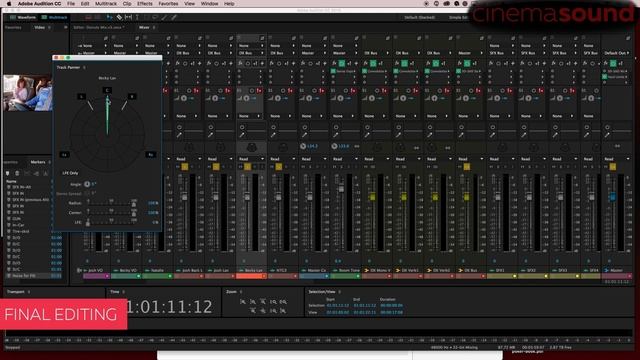This screenshot has height=360, width=640.
Task: Click the 1:01:11:12 timecode display
Action: pos(169,307)
